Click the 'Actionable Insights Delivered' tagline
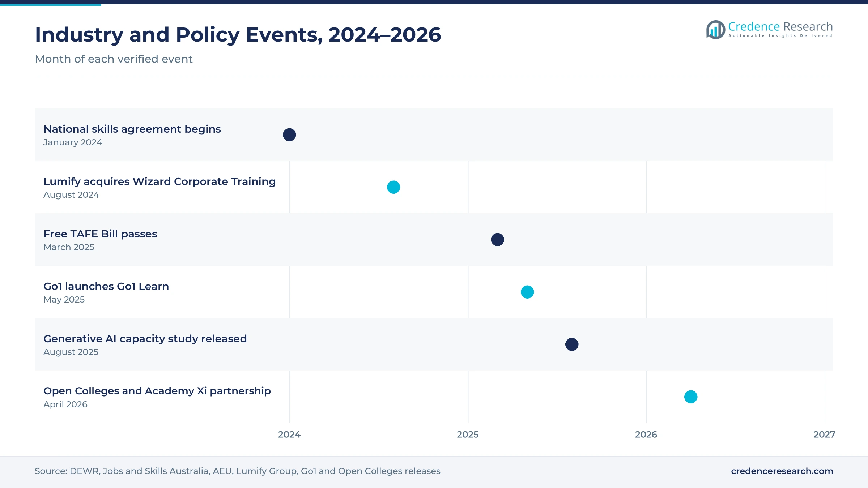868x488 pixels. point(780,36)
